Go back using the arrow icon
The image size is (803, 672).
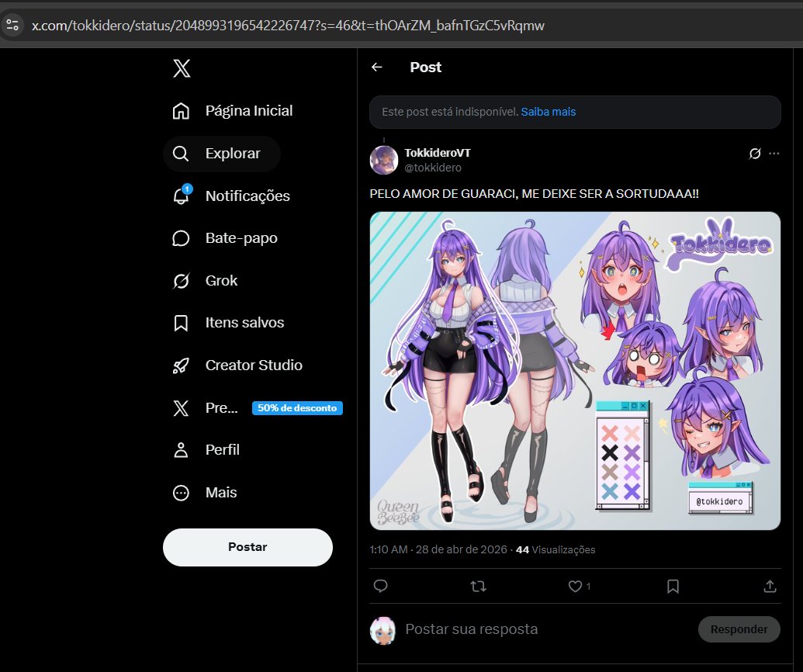click(x=377, y=67)
